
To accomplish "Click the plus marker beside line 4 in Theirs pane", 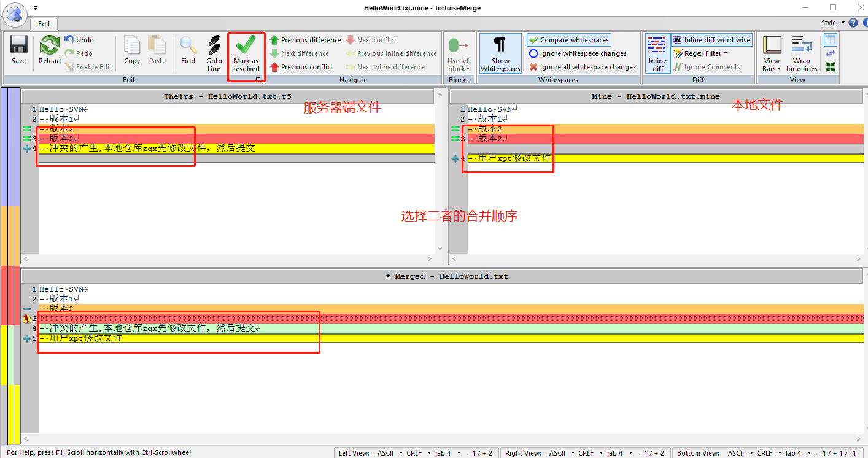I will [26, 149].
